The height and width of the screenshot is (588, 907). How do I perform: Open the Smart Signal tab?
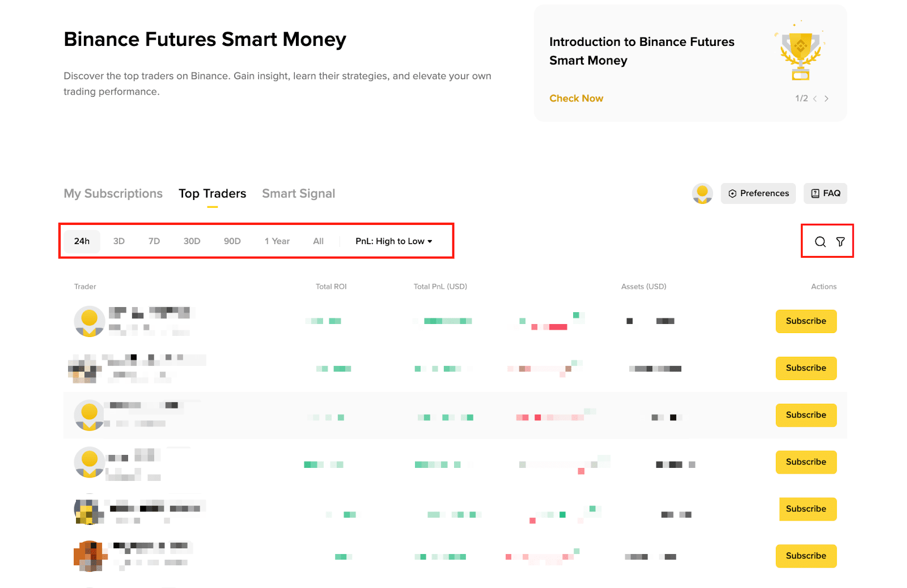[x=299, y=194]
